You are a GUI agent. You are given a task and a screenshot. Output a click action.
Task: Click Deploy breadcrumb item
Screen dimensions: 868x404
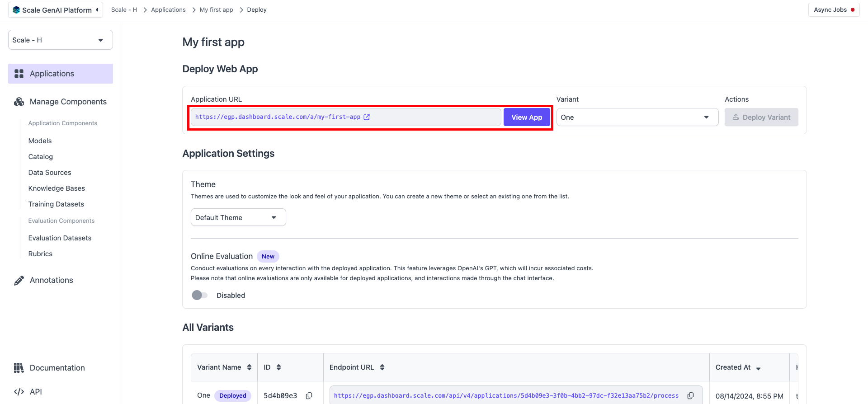pos(257,10)
